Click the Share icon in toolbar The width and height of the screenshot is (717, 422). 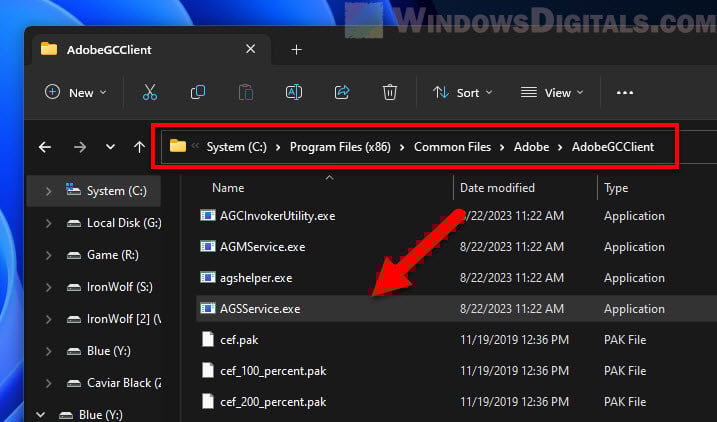click(x=342, y=92)
